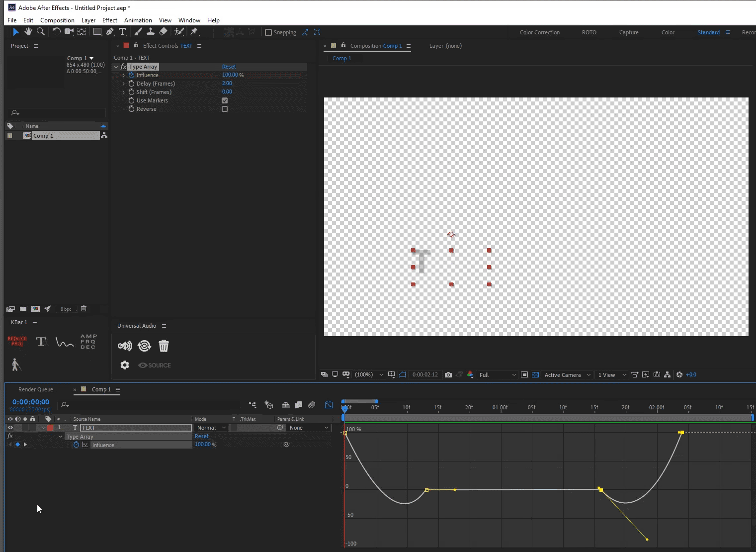
Task: Open the Composition menu
Action: (57, 20)
